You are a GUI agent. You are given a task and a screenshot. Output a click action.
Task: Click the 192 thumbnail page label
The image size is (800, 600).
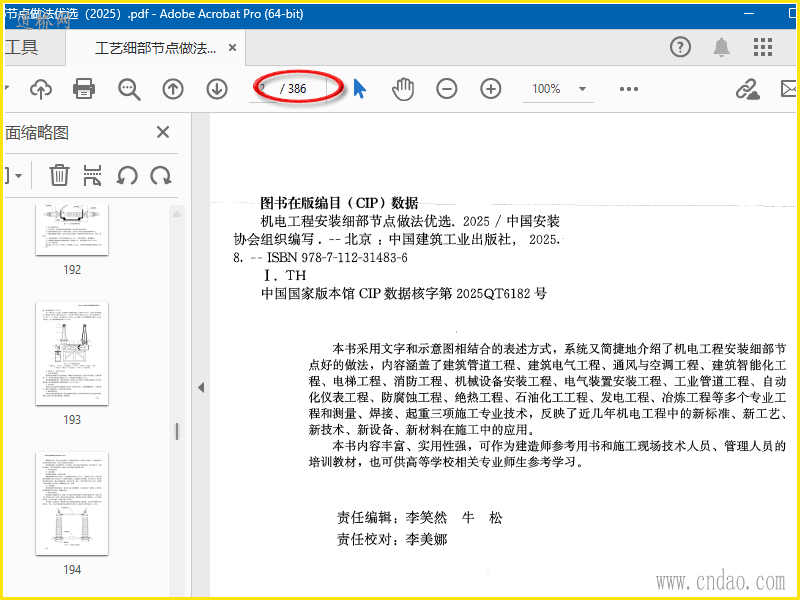[x=72, y=270]
